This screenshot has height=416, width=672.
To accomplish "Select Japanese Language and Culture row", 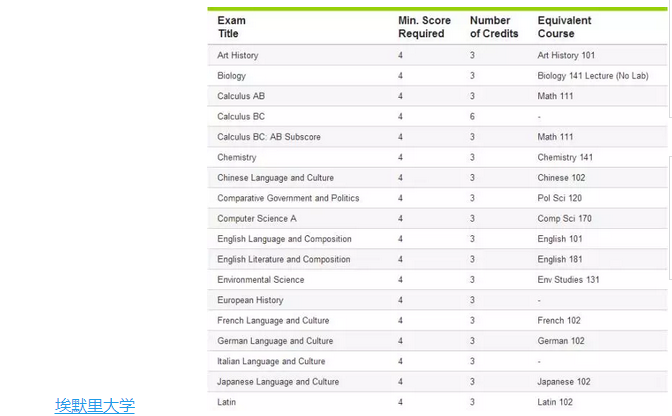I will 437,382.
